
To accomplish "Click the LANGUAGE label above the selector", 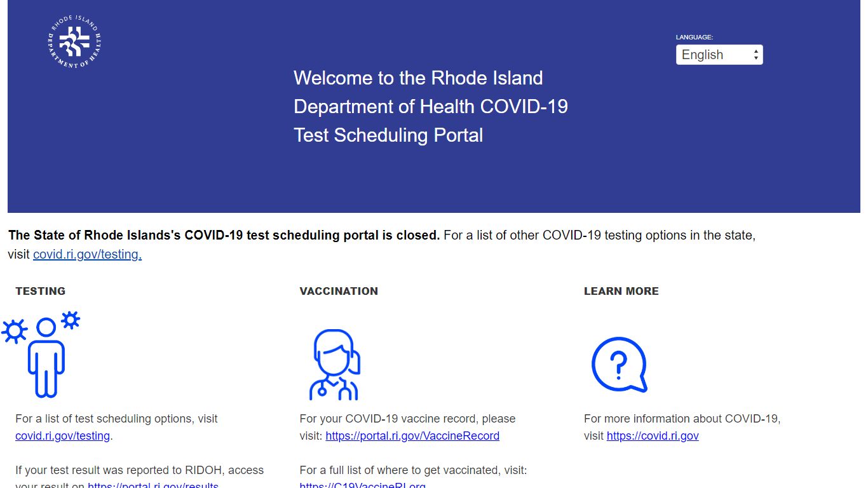I will click(x=694, y=37).
